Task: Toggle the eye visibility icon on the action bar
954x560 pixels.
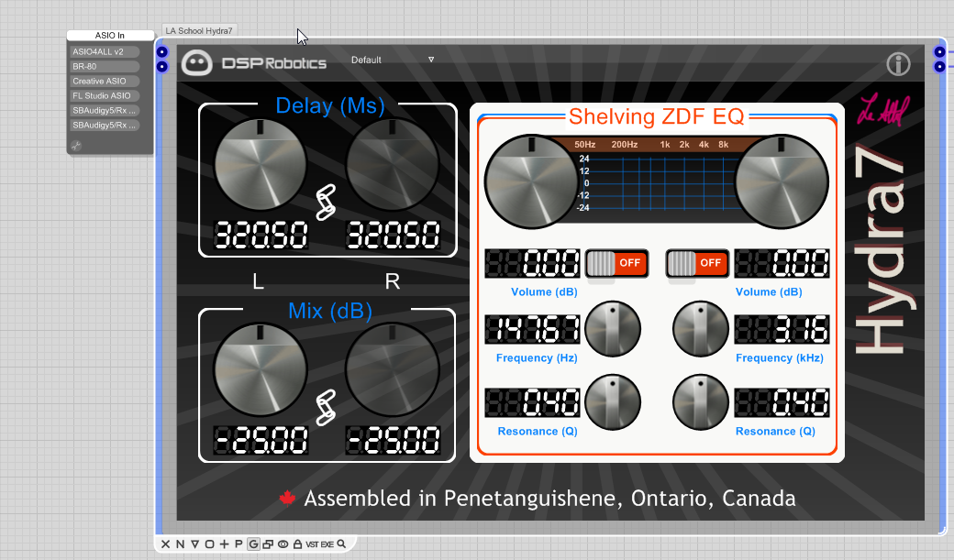Action: (x=283, y=544)
